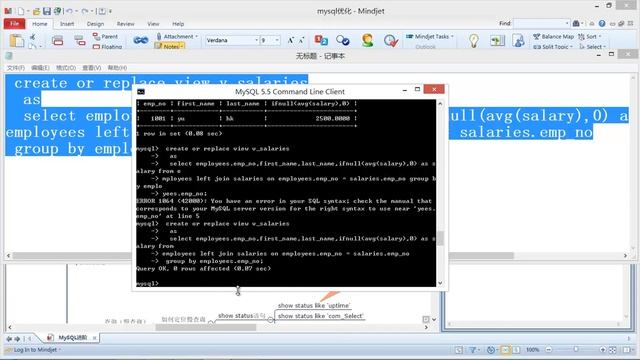
Task: Click the filter funnel icon in status bar
Action: click(473, 350)
